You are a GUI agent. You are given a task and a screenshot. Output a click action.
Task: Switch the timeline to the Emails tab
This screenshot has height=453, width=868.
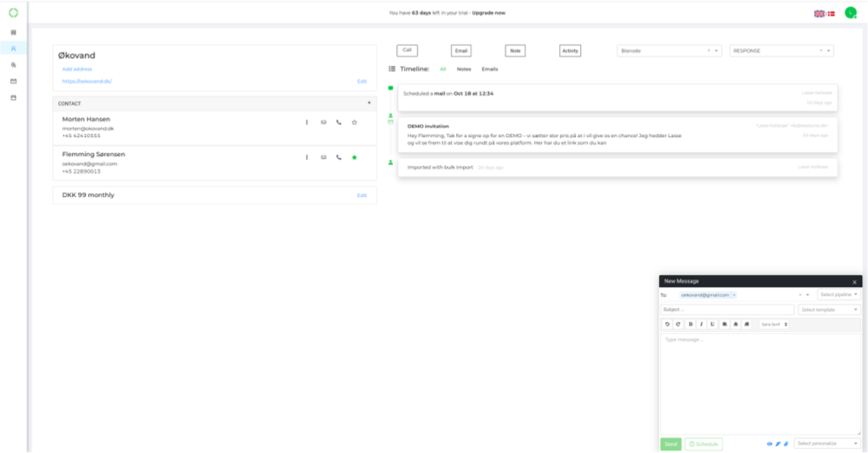click(x=490, y=69)
